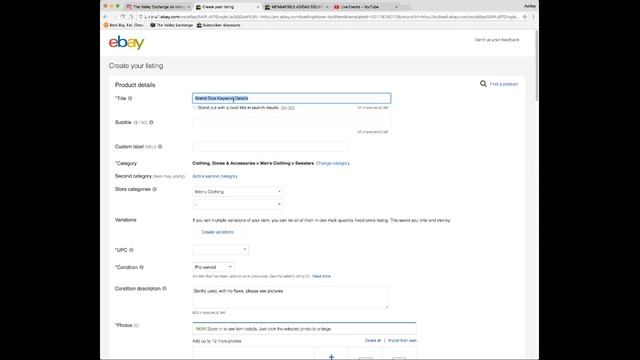Click the plus icon to add photo
The image size is (640, 360).
click(x=331, y=356)
